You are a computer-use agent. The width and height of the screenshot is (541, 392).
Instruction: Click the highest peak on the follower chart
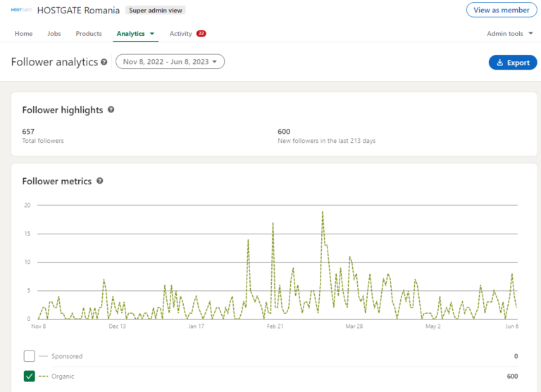click(x=323, y=211)
